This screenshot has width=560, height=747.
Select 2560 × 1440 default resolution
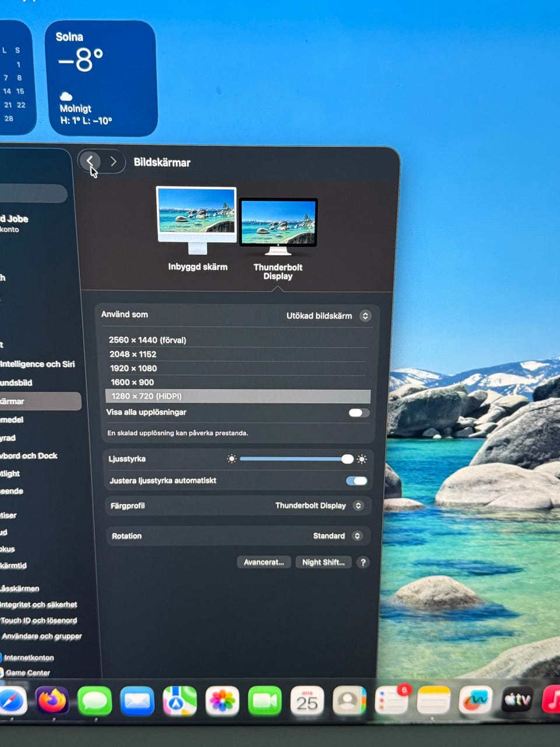[147, 340]
